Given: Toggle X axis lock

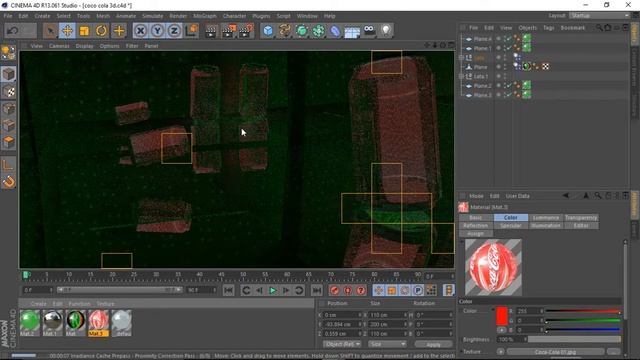Looking at the screenshot, I should tap(140, 31).
